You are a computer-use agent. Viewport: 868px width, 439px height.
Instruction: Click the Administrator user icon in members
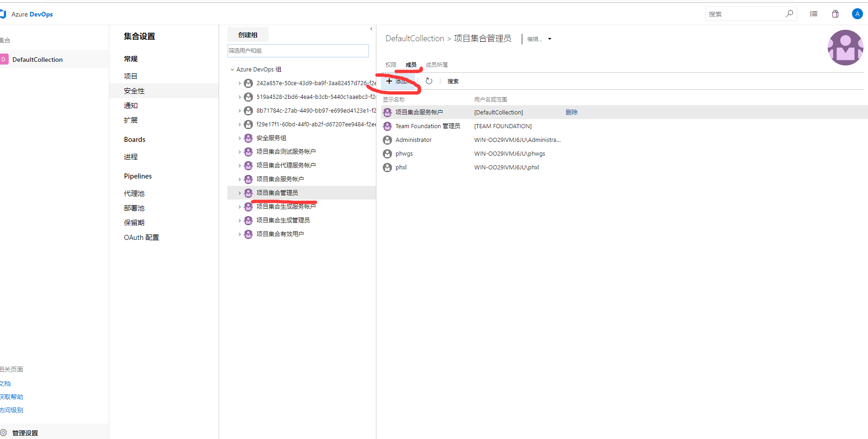[387, 140]
